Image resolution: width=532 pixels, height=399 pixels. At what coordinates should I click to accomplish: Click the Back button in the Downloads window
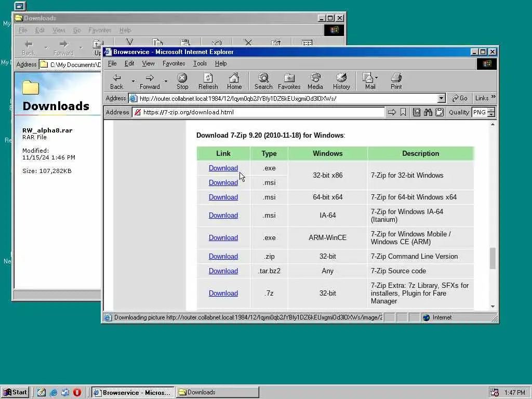[x=28, y=47]
